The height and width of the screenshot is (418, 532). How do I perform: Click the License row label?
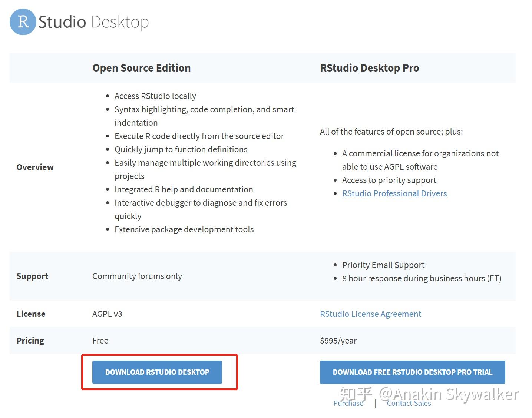point(31,314)
